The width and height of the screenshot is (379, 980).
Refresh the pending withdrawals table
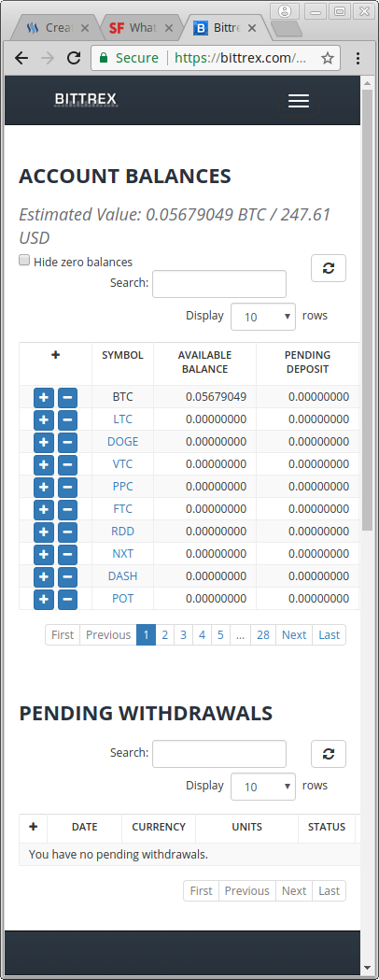[x=329, y=754]
